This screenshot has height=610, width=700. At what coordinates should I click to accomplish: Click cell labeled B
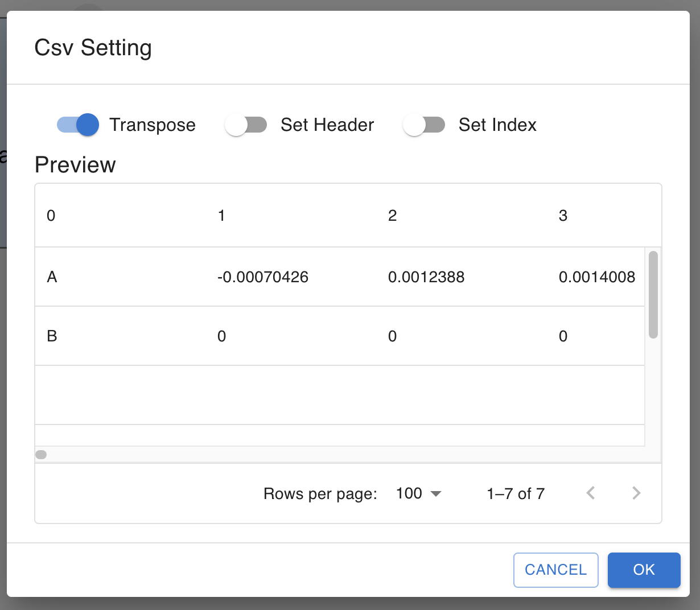pyautogui.click(x=52, y=336)
